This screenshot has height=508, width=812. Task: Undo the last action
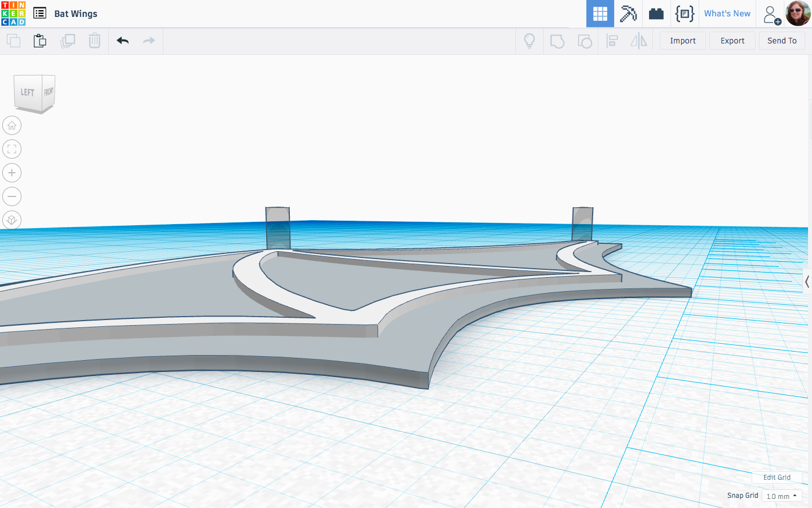click(123, 41)
